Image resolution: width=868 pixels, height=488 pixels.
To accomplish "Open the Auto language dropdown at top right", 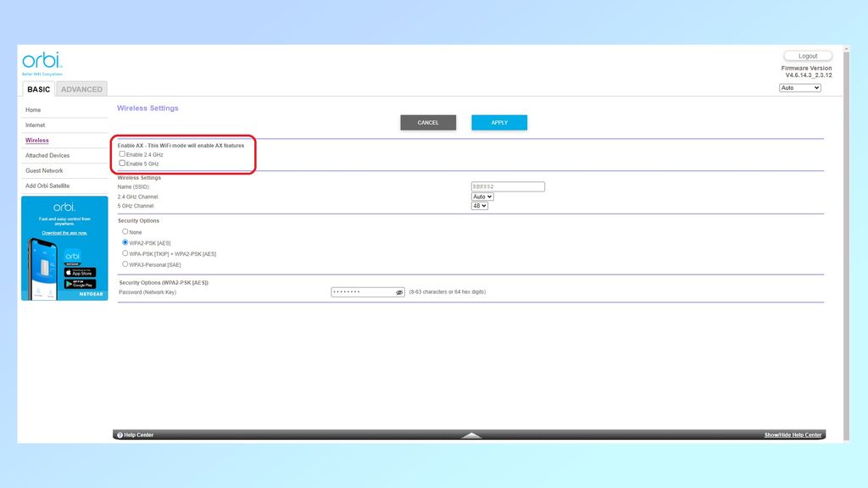I will coord(799,87).
